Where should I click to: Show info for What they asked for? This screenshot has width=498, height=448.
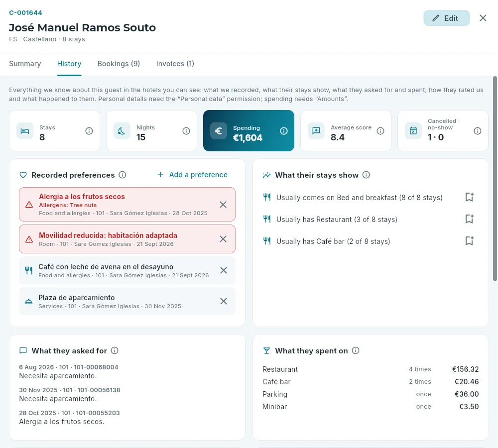tap(115, 350)
